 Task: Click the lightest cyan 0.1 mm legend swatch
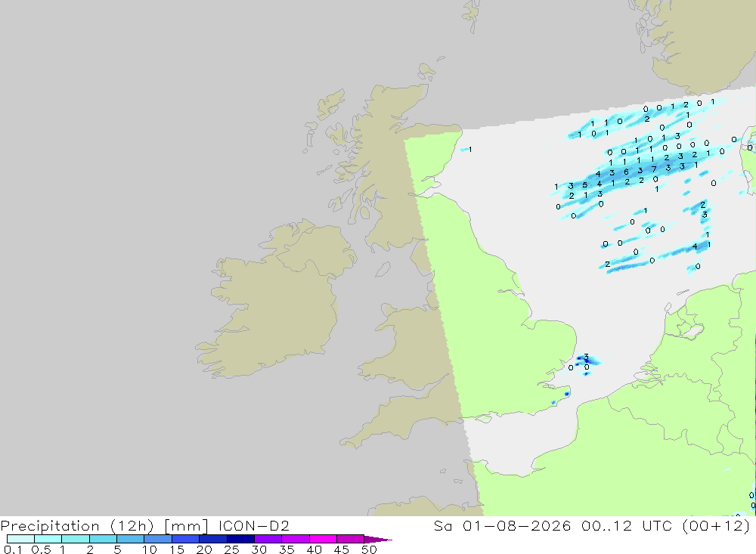pos(20,539)
